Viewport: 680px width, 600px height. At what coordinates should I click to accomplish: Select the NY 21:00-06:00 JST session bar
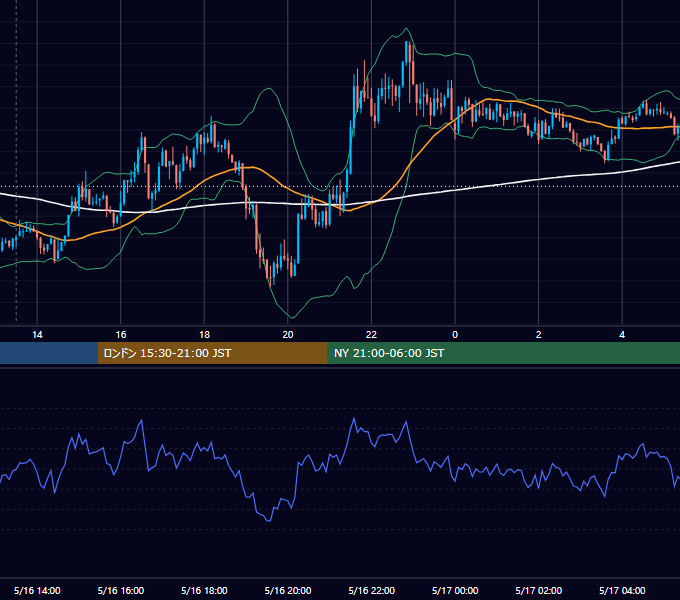pos(503,353)
